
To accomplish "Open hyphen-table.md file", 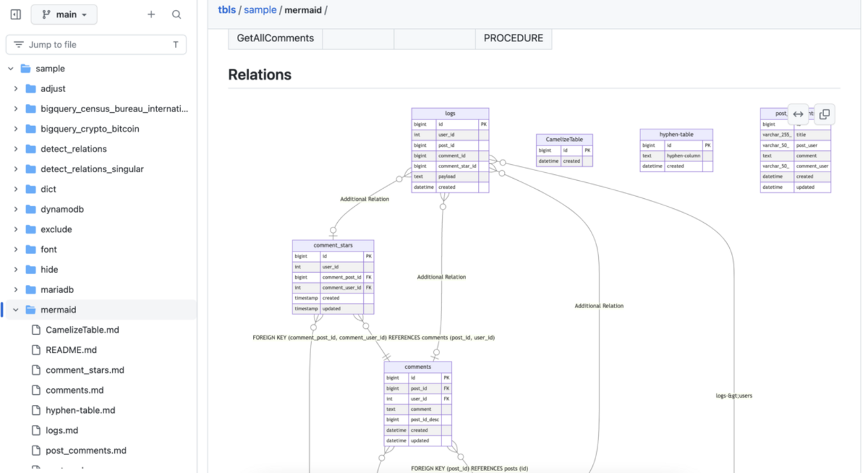I will click(x=81, y=410).
